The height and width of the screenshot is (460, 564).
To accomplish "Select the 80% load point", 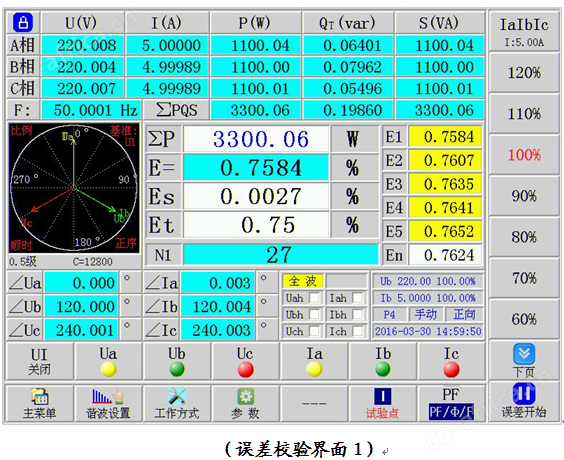I will [524, 237].
